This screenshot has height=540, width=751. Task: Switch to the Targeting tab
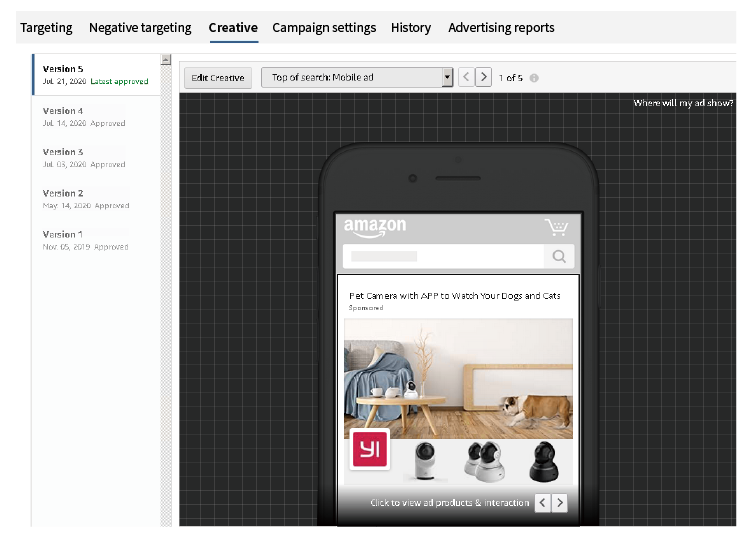(x=47, y=28)
